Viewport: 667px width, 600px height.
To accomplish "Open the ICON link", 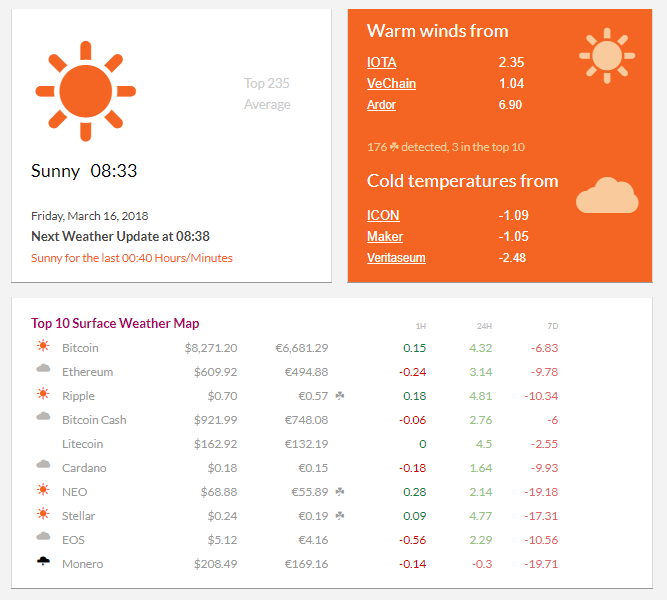I will (x=383, y=215).
